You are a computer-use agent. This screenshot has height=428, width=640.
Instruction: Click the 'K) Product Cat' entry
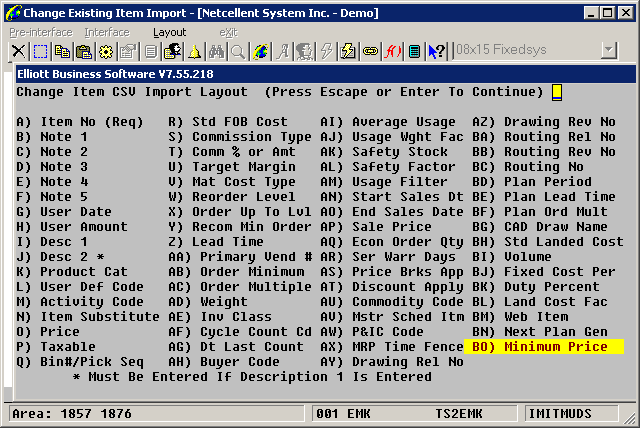(72, 272)
